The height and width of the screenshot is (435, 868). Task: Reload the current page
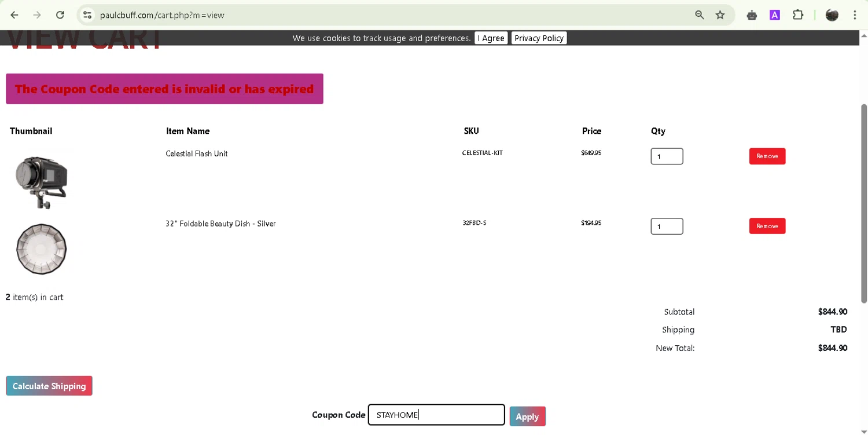[60, 15]
